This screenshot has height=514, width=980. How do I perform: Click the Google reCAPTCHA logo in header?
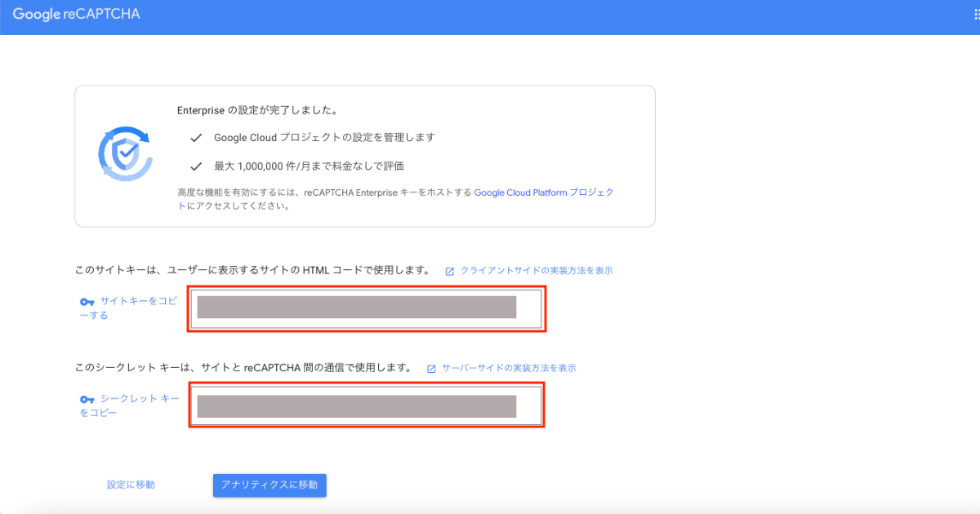(76, 15)
